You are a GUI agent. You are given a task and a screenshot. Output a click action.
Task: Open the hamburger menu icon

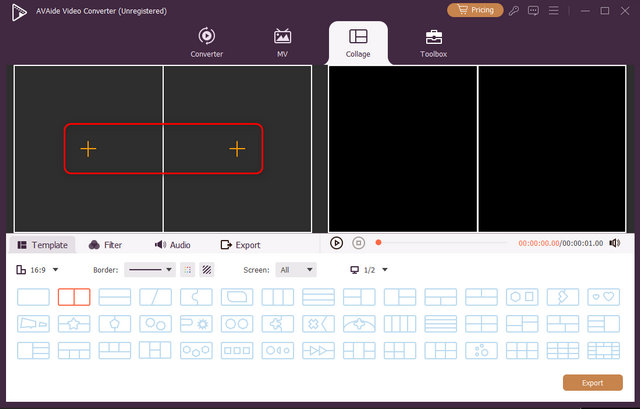click(x=553, y=10)
